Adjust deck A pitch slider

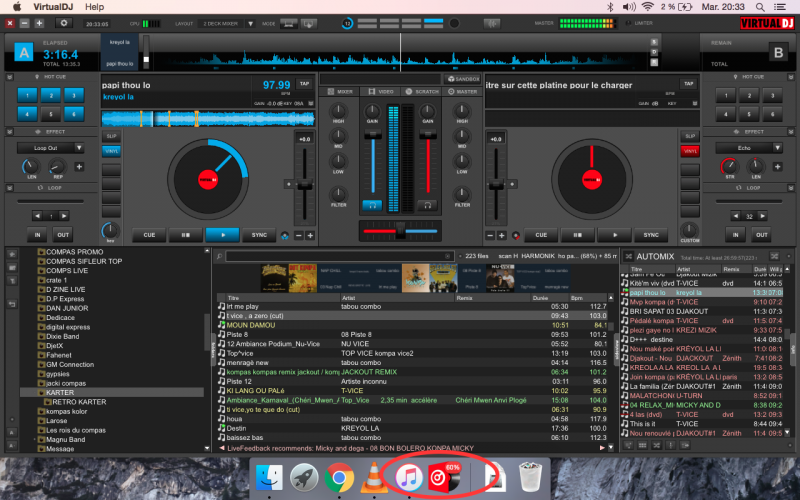tap(304, 185)
